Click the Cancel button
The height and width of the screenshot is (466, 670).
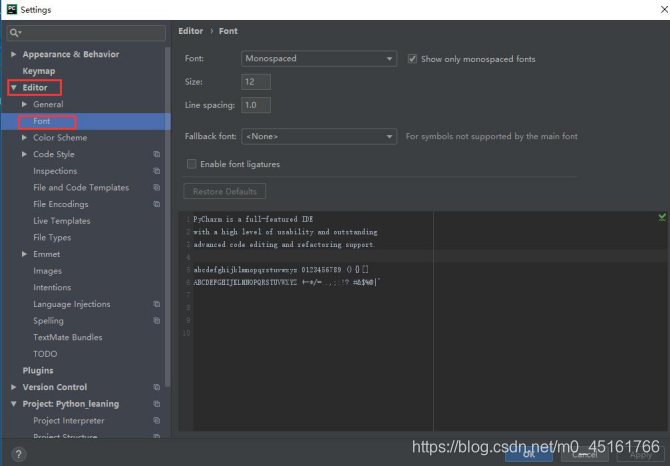pos(585,454)
